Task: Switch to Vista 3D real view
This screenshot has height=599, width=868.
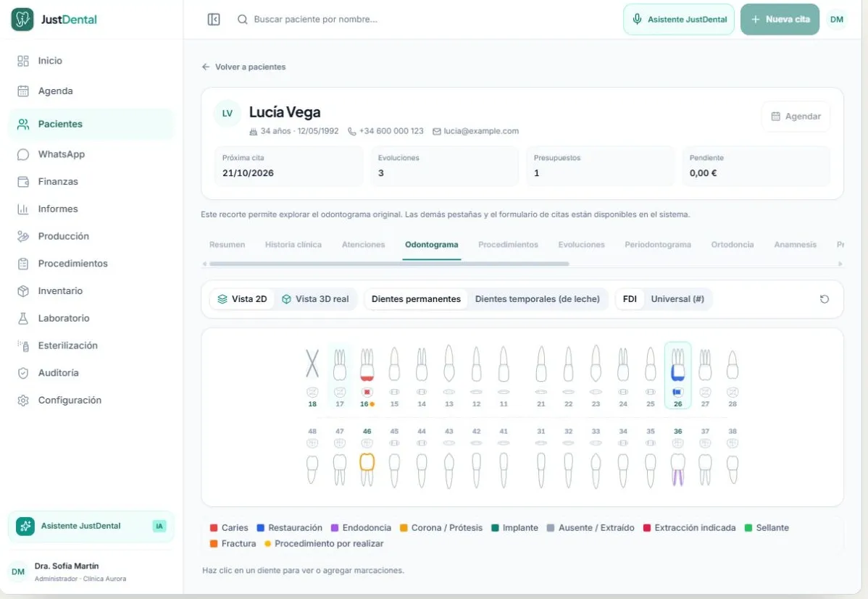Action: pos(315,299)
